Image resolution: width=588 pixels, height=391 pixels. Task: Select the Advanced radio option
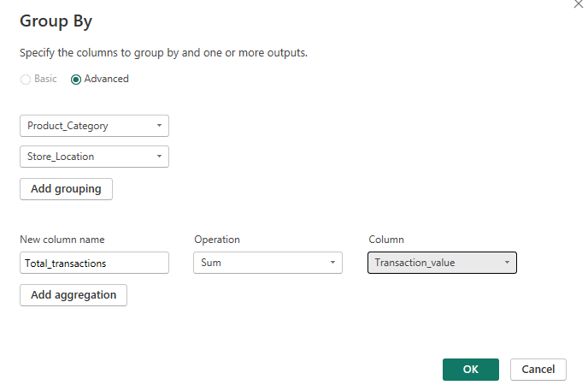[x=76, y=79]
